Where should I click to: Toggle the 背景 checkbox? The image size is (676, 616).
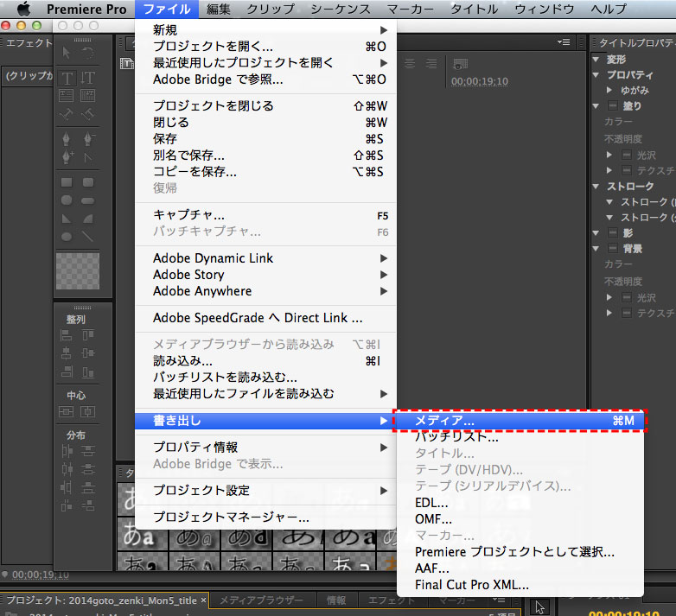pyautogui.click(x=612, y=249)
